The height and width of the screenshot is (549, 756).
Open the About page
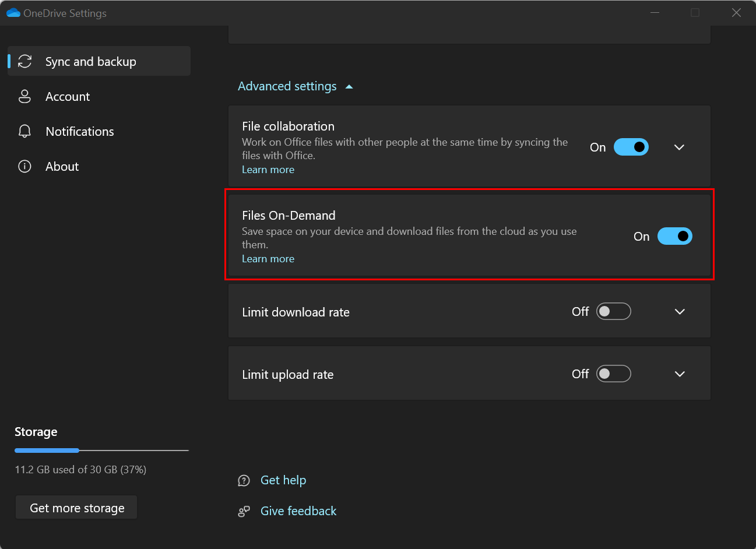[62, 166]
